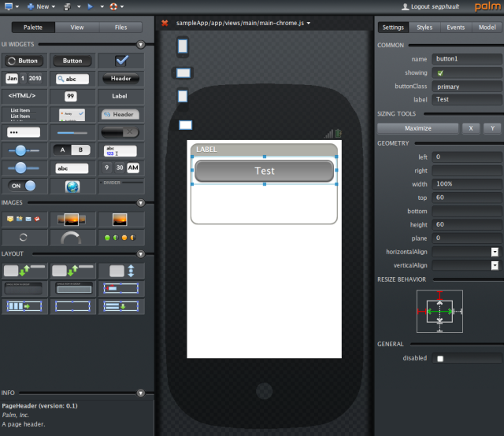Viewport: 504px width, 436px height.
Task: Select the time picker widget
Action: point(121,168)
